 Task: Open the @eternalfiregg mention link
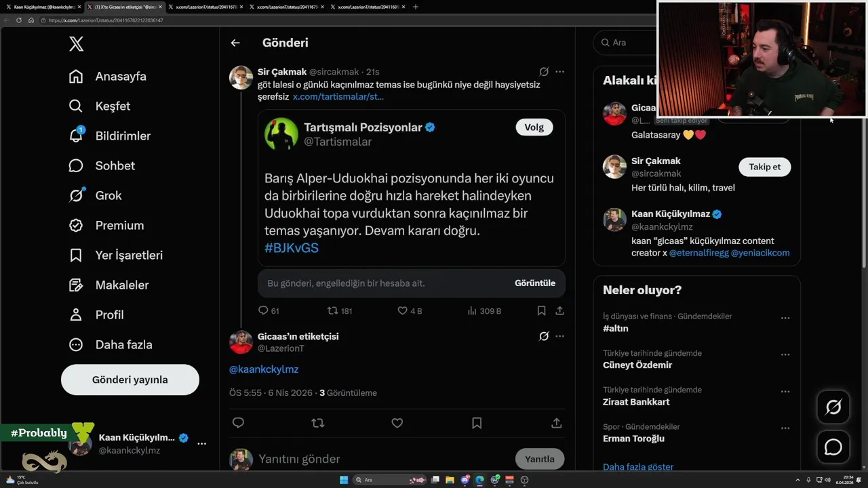pyautogui.click(x=698, y=253)
